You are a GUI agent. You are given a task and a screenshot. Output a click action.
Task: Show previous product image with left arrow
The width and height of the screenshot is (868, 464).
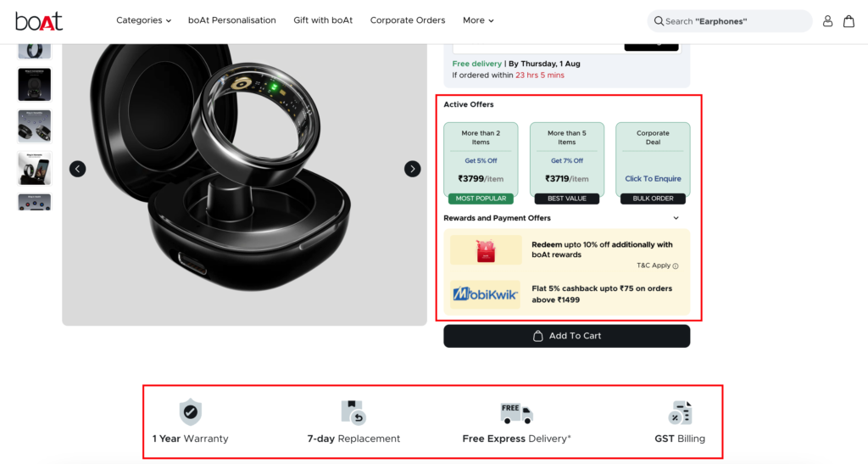[77, 169]
